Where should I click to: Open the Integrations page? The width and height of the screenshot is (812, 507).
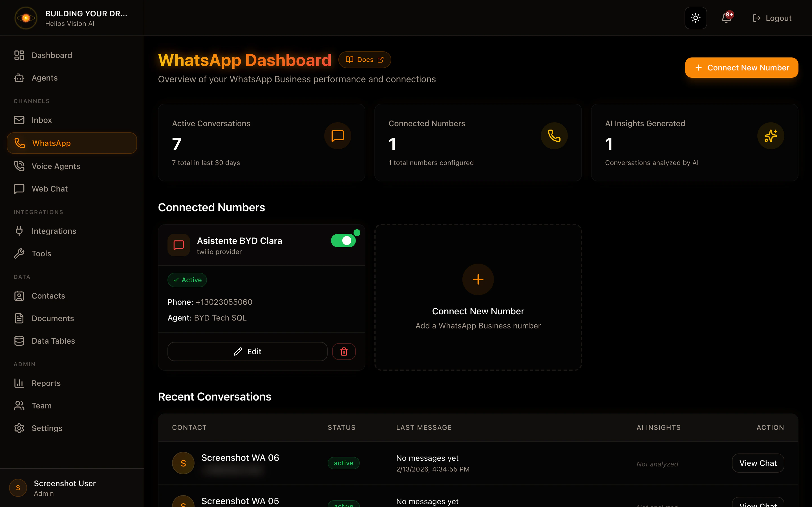click(x=54, y=231)
